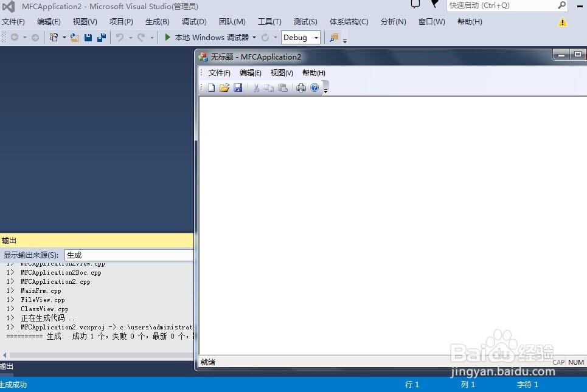The image size is (587, 392).
Task: Click New document icon in MFCApplication2 toolbar
Action: pyautogui.click(x=212, y=88)
